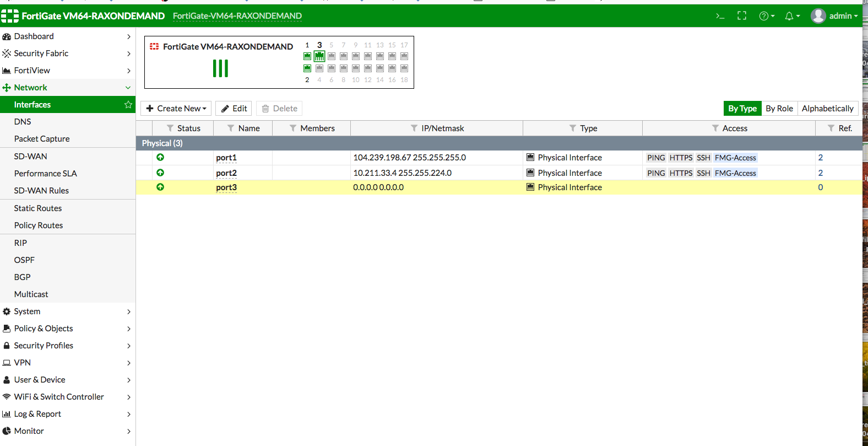Expand the VPN menu
Image resolution: width=868 pixels, height=446 pixels.
[x=129, y=363]
